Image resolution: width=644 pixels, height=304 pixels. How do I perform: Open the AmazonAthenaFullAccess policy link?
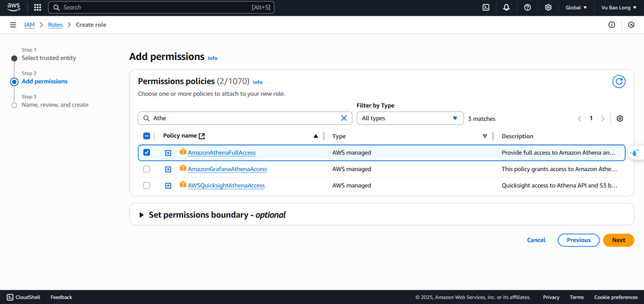(x=222, y=153)
